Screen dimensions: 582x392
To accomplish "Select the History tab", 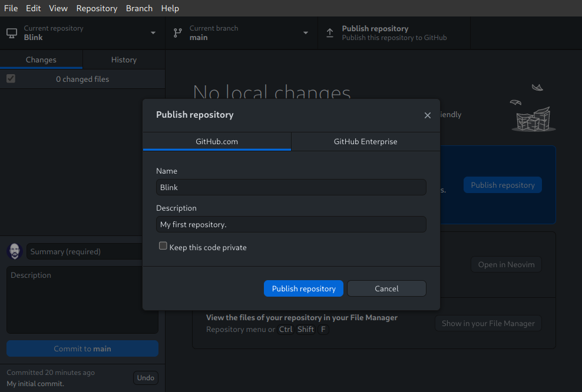I will [124, 59].
